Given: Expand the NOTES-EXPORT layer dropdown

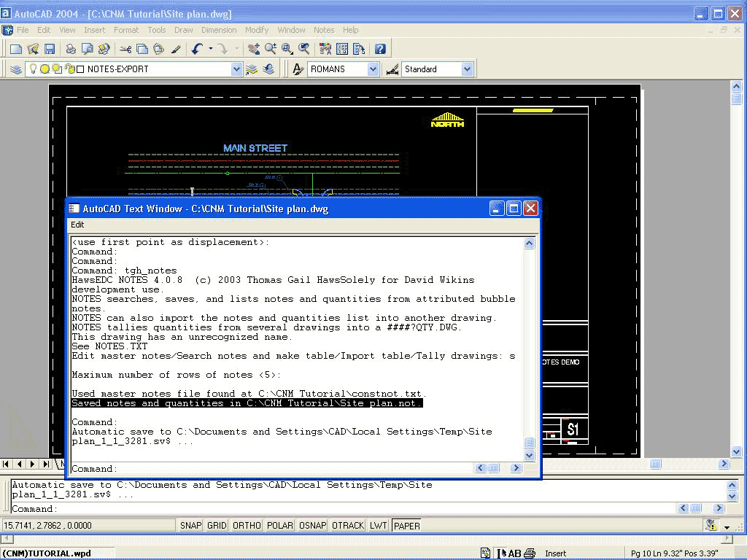Looking at the screenshot, I should click(236, 69).
